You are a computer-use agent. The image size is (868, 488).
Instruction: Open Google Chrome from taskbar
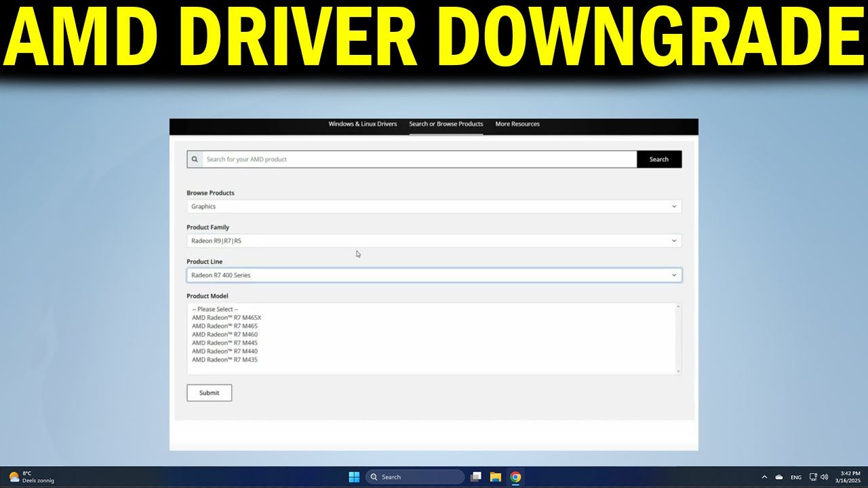515,477
